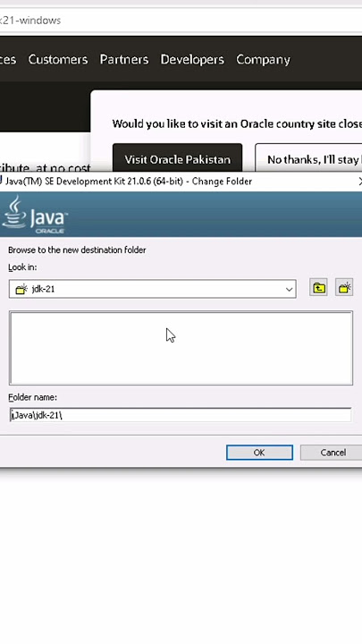Confirm folder with OK button
The width and height of the screenshot is (362, 644).
[259, 453]
